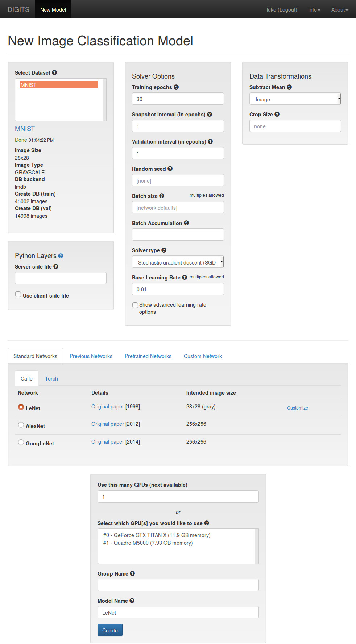The image size is (356, 644).
Task: Click the blue Python Layers help icon
Action: coord(61,256)
